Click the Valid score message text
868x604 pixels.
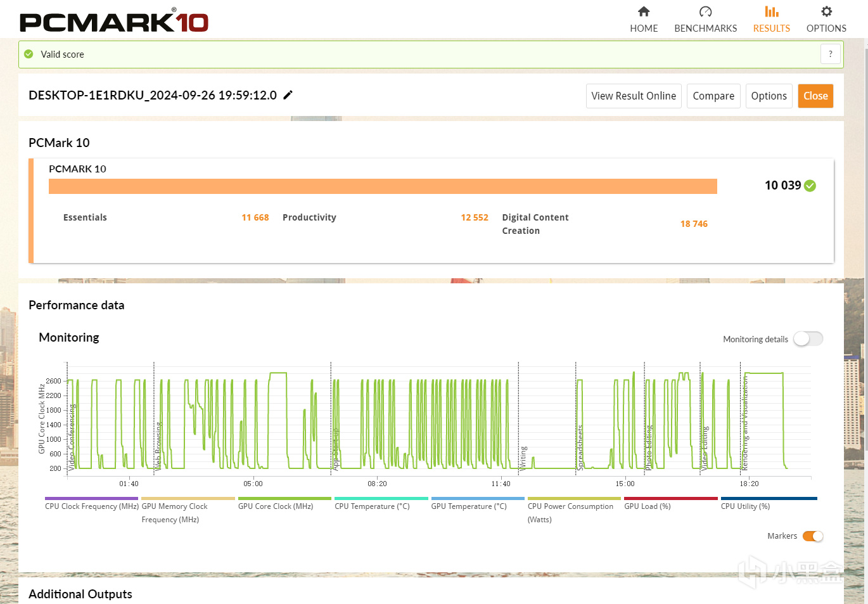click(x=62, y=55)
